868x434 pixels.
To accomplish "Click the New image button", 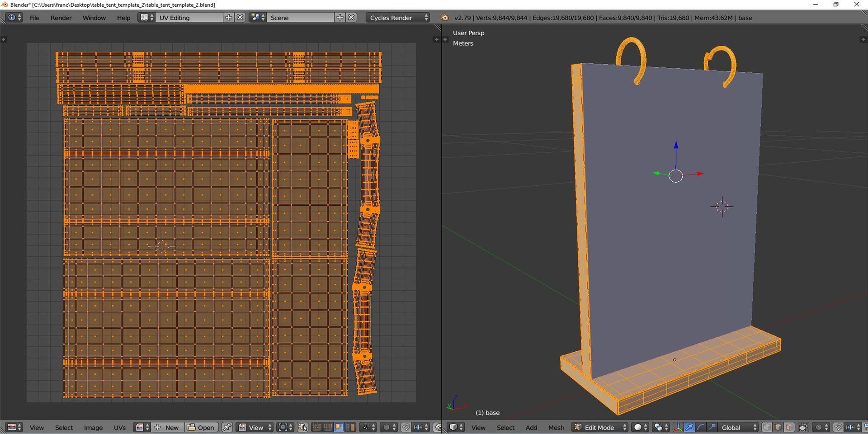I will coord(167,427).
